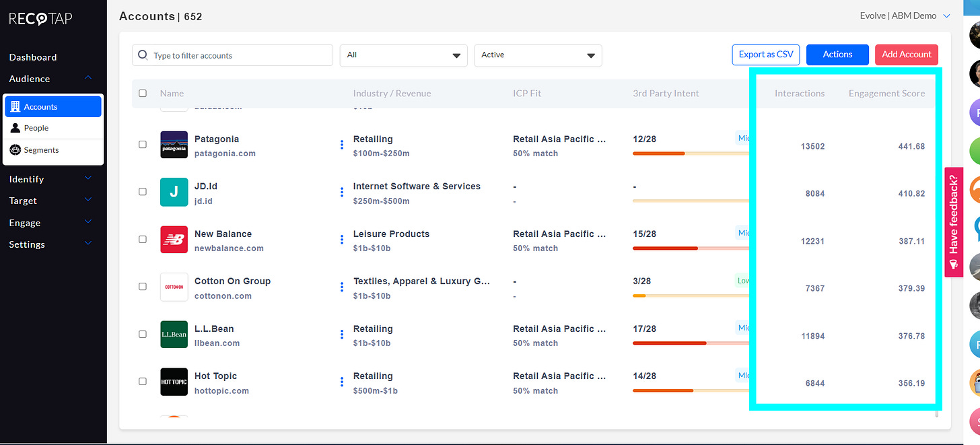The image size is (980, 445).
Task: Check the Patagonia row checkbox
Action: [143, 145]
